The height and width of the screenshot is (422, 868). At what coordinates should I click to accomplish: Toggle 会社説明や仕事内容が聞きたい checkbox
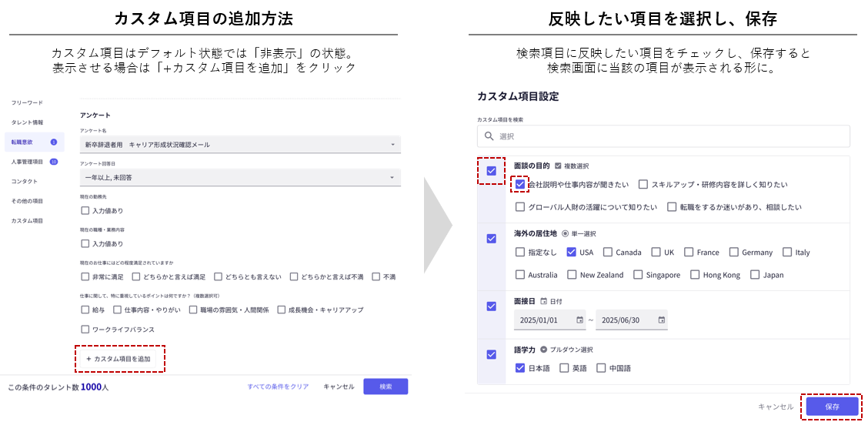click(521, 185)
